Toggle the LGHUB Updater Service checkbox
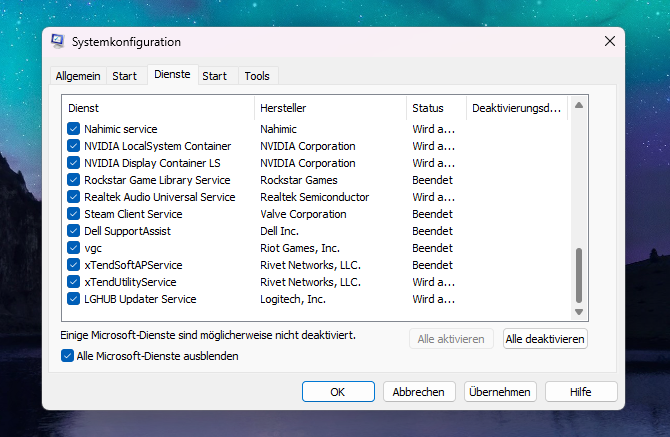The image size is (670, 437). [x=73, y=299]
